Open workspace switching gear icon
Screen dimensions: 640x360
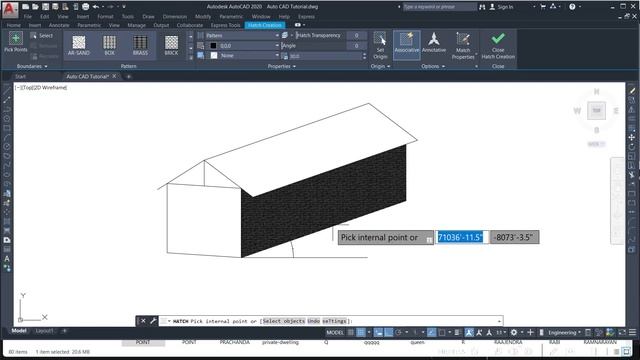tap(514, 333)
